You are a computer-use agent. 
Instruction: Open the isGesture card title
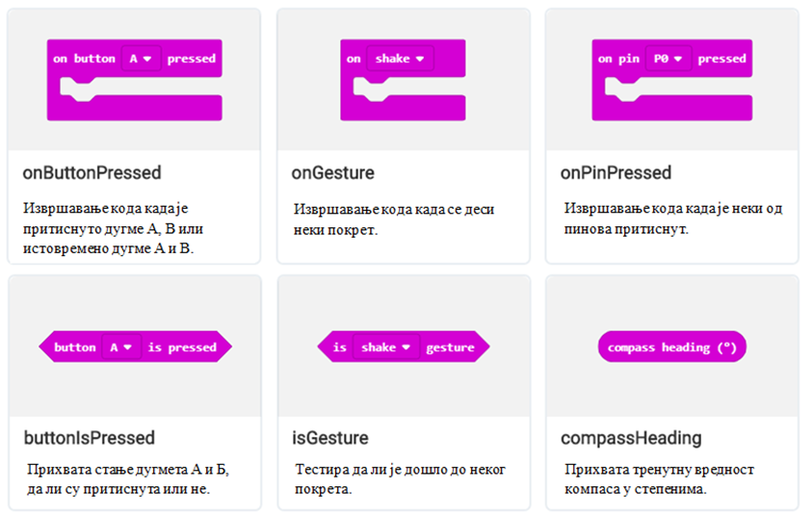point(330,438)
